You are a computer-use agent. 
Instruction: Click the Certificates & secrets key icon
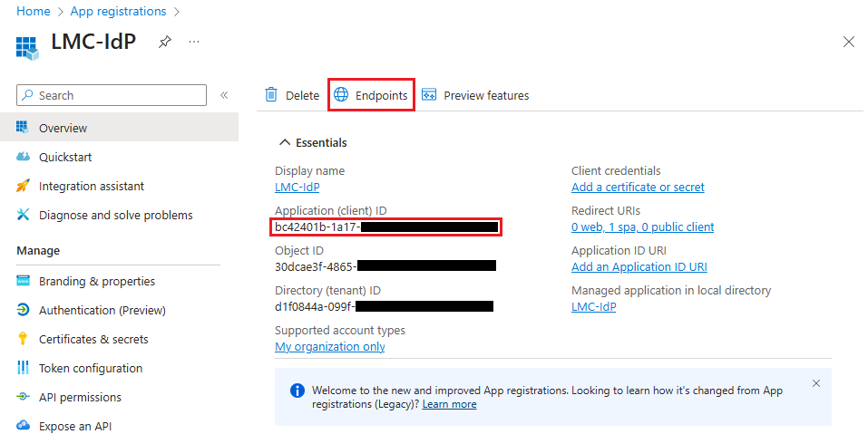(24, 339)
